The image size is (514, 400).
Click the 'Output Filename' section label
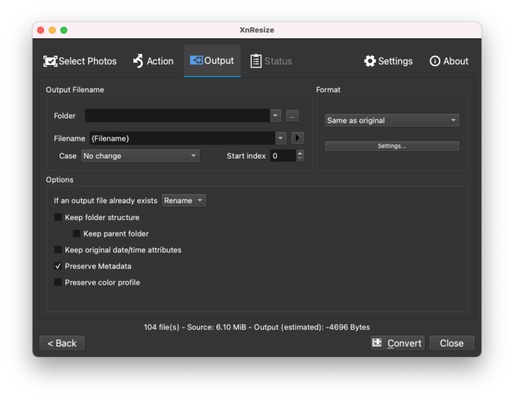pyautogui.click(x=75, y=90)
